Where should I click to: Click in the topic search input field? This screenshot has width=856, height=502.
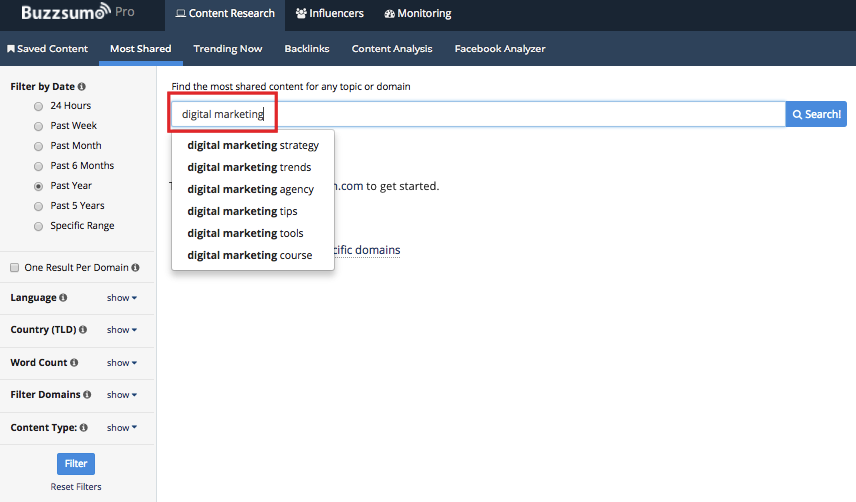point(478,114)
